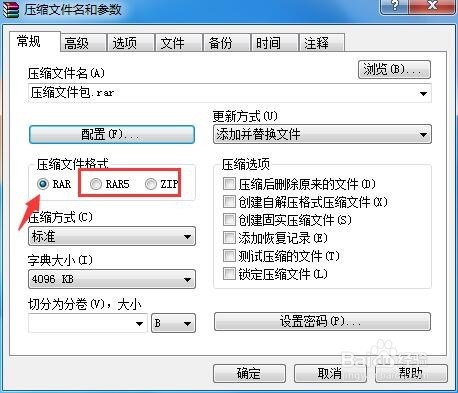Enable 锁定压缩文件(L)
This screenshot has height=393, width=458.
(x=229, y=274)
